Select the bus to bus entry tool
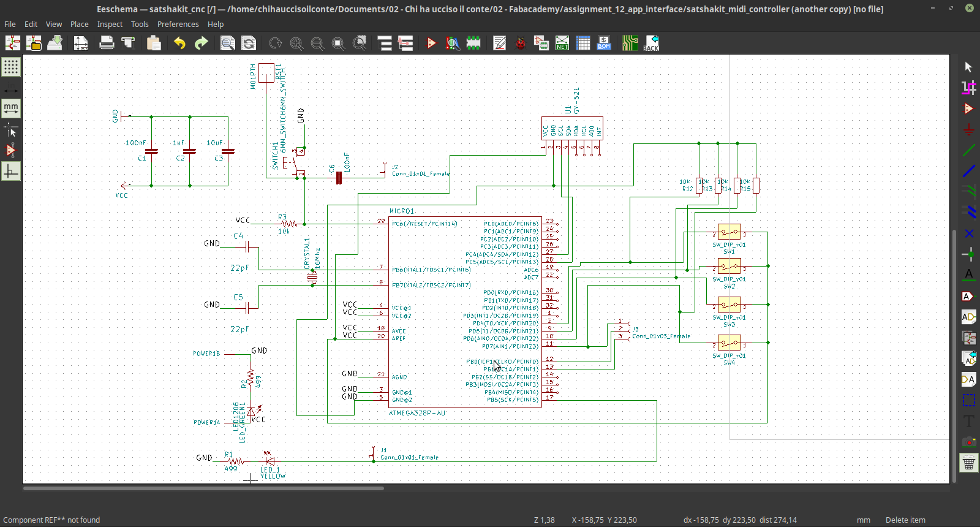Image resolution: width=980 pixels, height=527 pixels. [968, 213]
